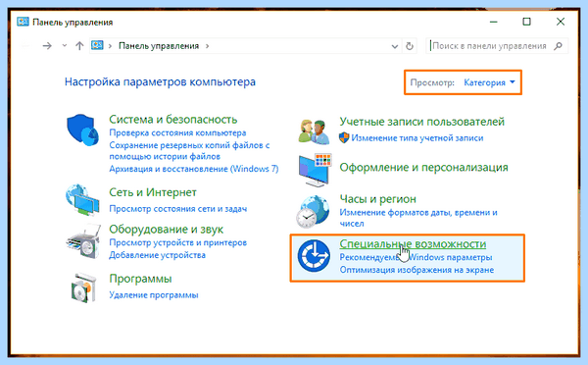
Task: Click the Control Panel icon in the title bar
Action: click(23, 22)
